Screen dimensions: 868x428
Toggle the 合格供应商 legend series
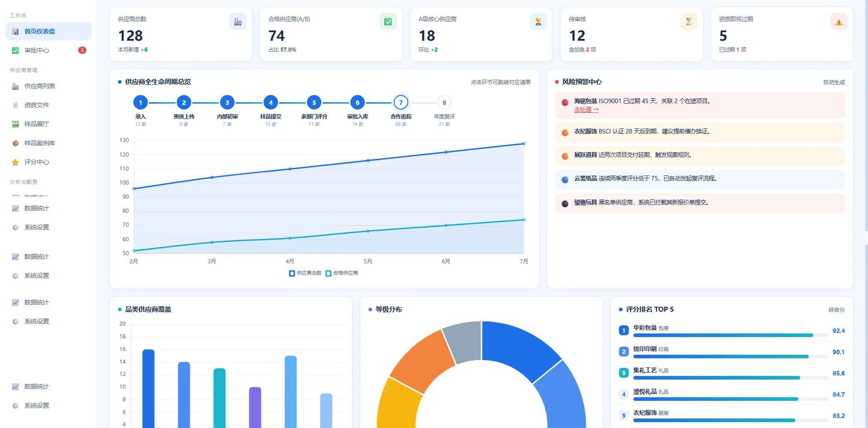point(342,273)
